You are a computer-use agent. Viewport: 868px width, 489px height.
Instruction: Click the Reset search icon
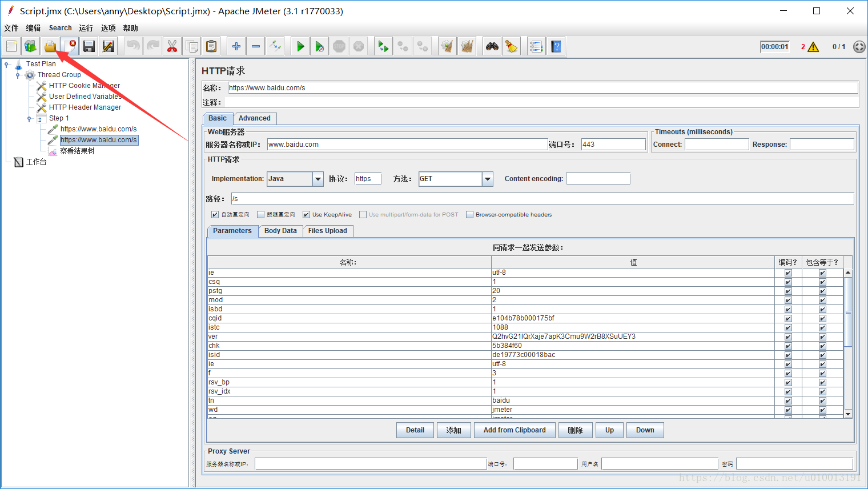(x=512, y=46)
